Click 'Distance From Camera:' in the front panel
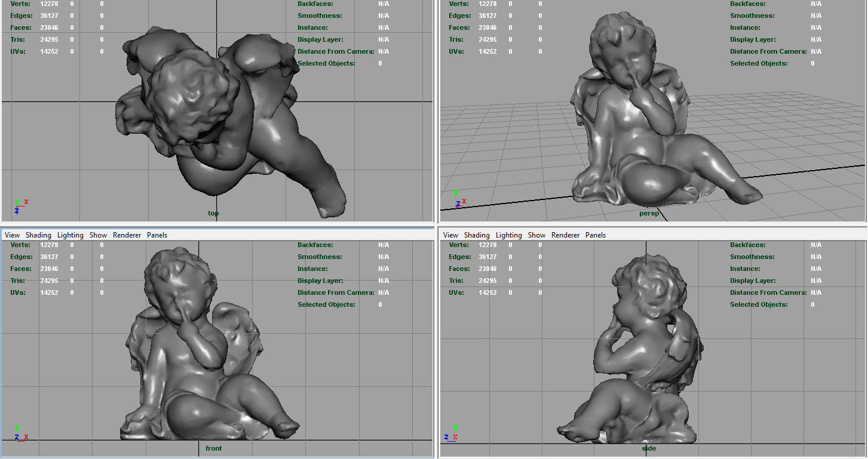 336,292
